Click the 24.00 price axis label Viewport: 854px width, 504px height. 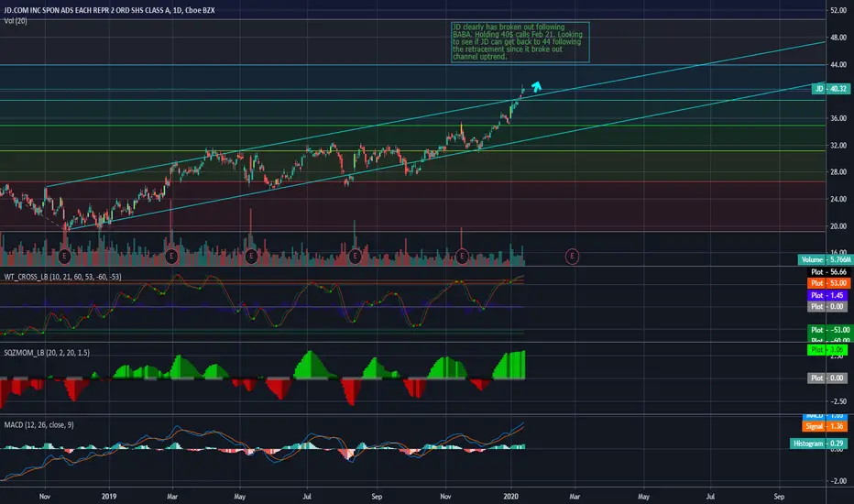coord(838,200)
